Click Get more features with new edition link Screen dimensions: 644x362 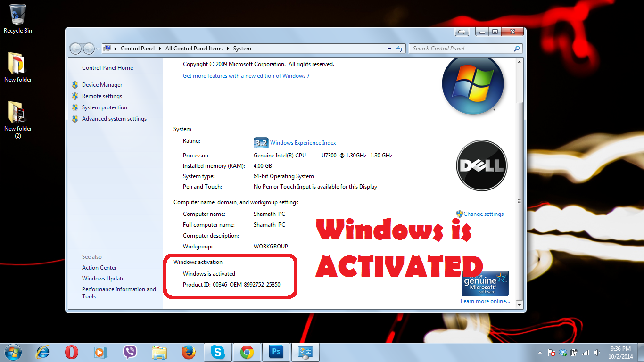[x=246, y=76]
